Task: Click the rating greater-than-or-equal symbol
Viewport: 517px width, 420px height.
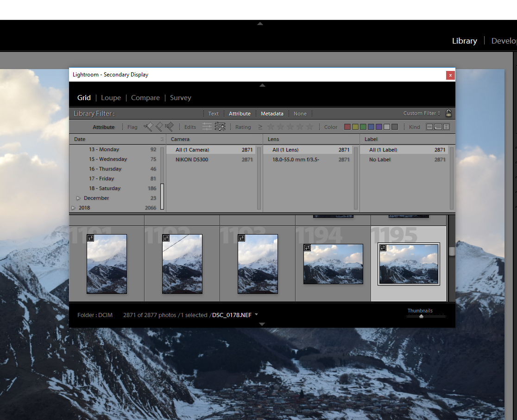Action: point(260,127)
